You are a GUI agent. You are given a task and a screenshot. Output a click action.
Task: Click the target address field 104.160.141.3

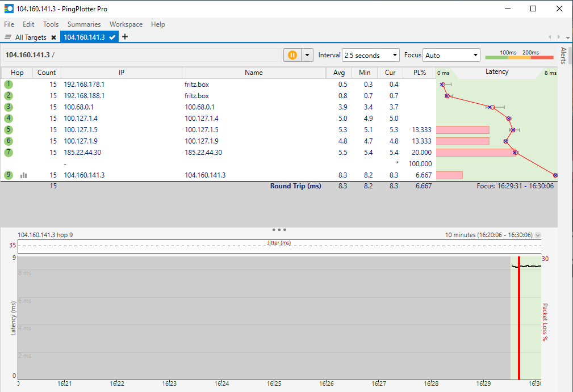coord(143,55)
